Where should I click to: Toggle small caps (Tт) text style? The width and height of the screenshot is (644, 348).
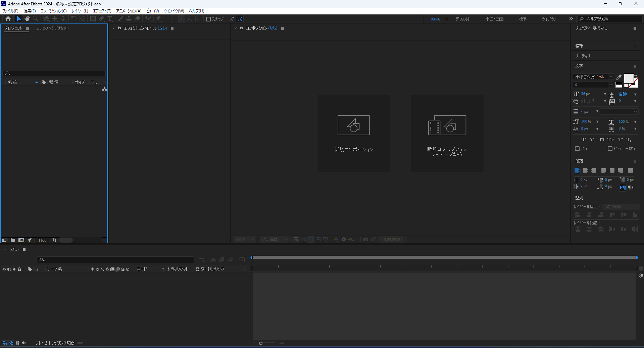click(610, 140)
